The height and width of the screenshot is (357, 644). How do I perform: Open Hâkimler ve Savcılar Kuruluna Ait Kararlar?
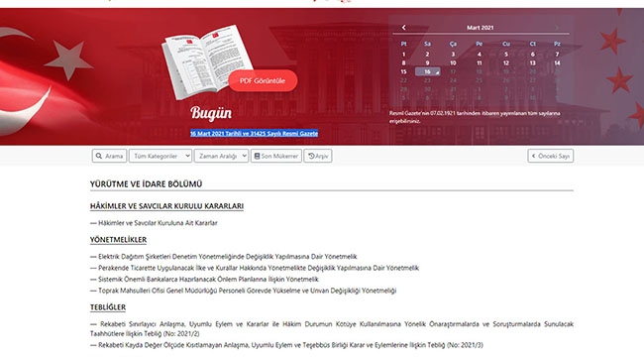tap(158, 223)
